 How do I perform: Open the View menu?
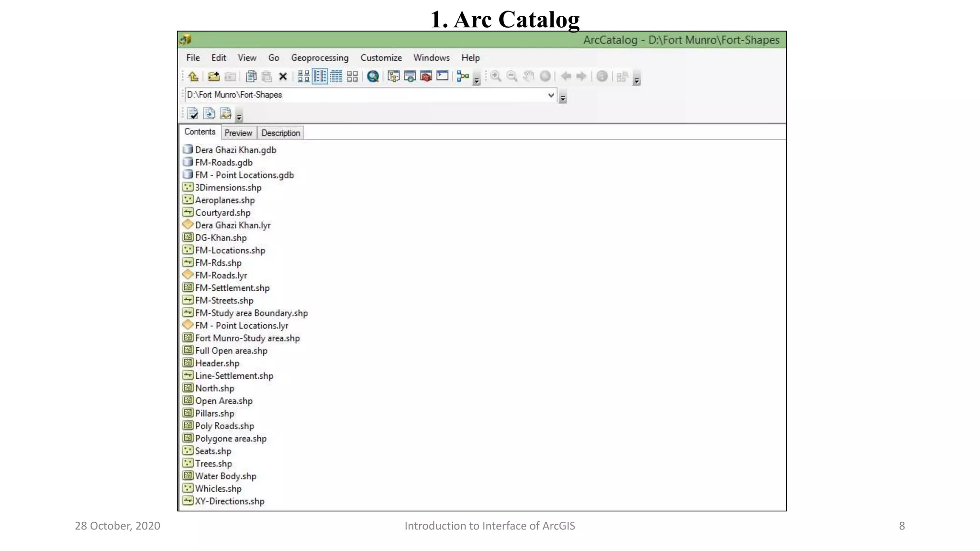click(247, 57)
